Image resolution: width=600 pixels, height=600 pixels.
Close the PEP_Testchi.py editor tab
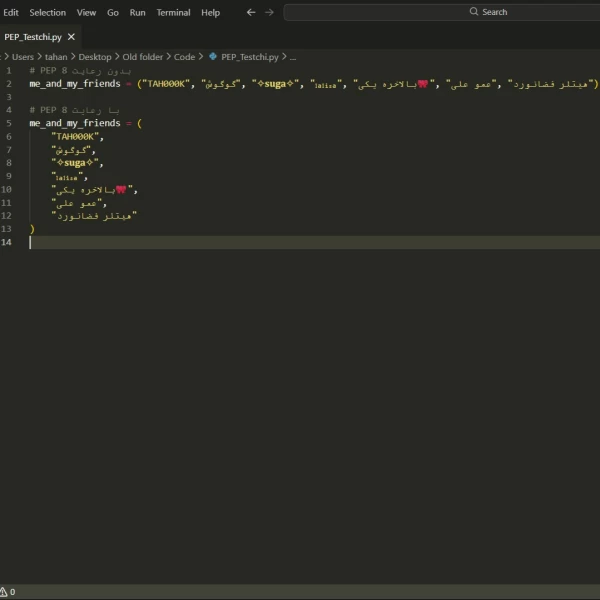coord(71,37)
